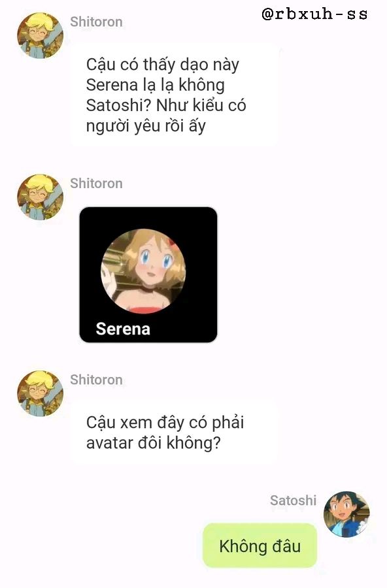Click the Satoshi sender name label
Screen dimensions: 387x588
[x=293, y=500]
